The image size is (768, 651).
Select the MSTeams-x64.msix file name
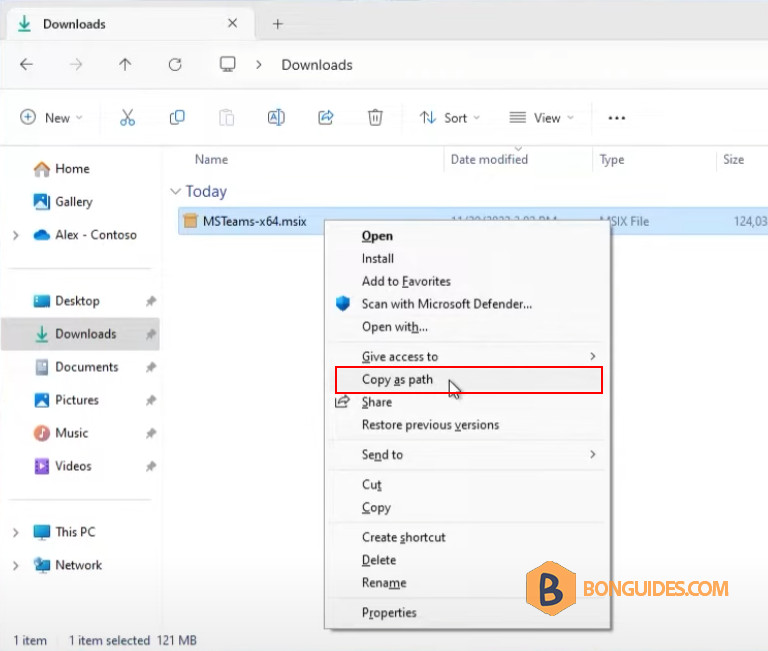point(255,221)
